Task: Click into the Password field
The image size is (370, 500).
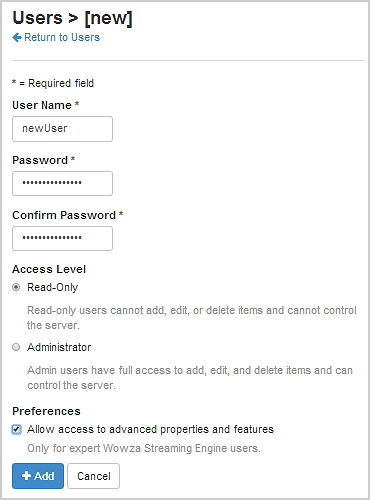Action: (x=62, y=183)
